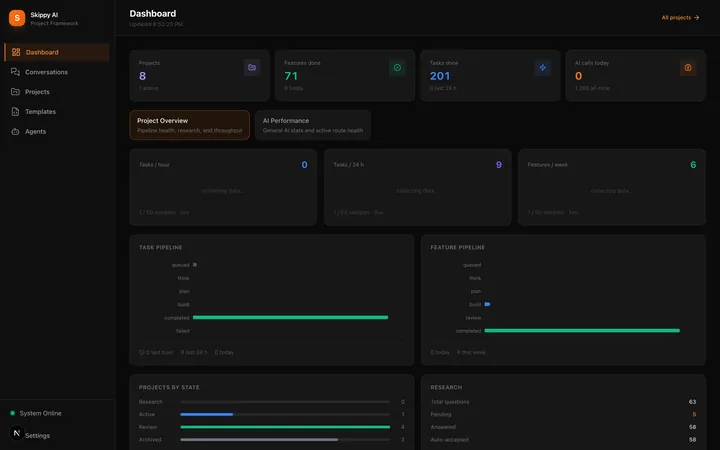Click the PROJECTS BY STATE heading
This screenshot has width=720, height=450.
pos(169,387)
